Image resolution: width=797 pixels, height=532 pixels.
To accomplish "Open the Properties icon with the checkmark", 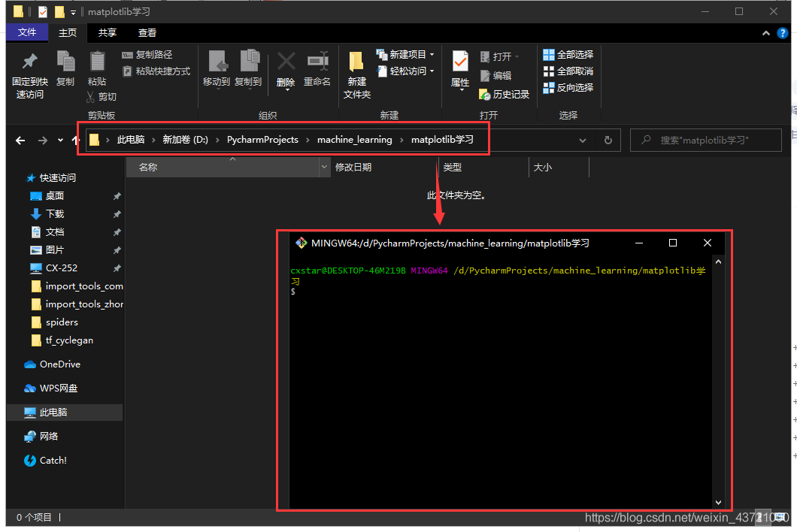I will coord(460,62).
